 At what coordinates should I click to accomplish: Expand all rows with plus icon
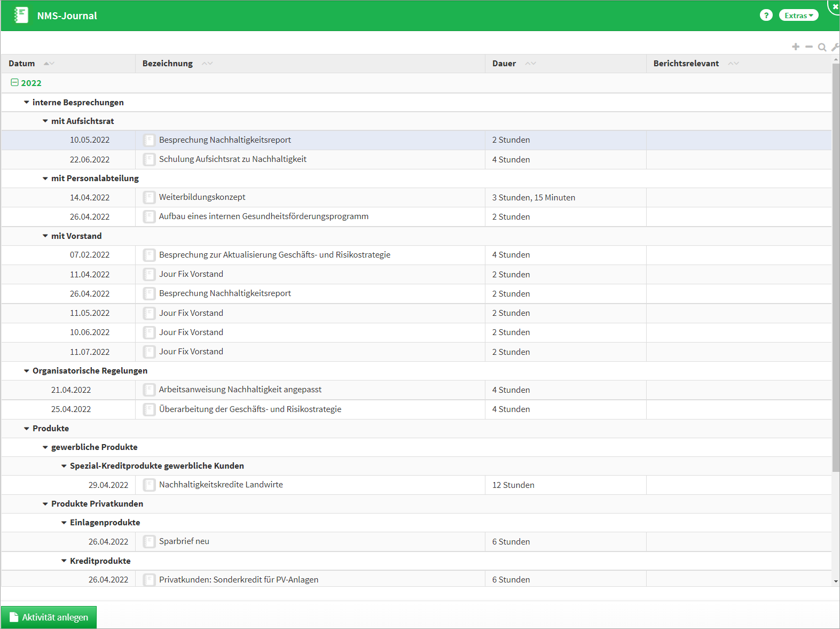(796, 47)
